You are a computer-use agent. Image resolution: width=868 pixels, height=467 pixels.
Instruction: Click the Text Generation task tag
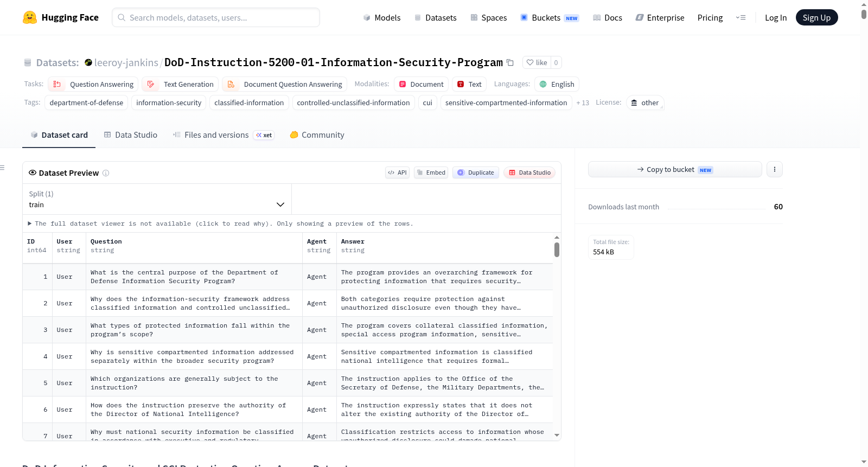(181, 84)
